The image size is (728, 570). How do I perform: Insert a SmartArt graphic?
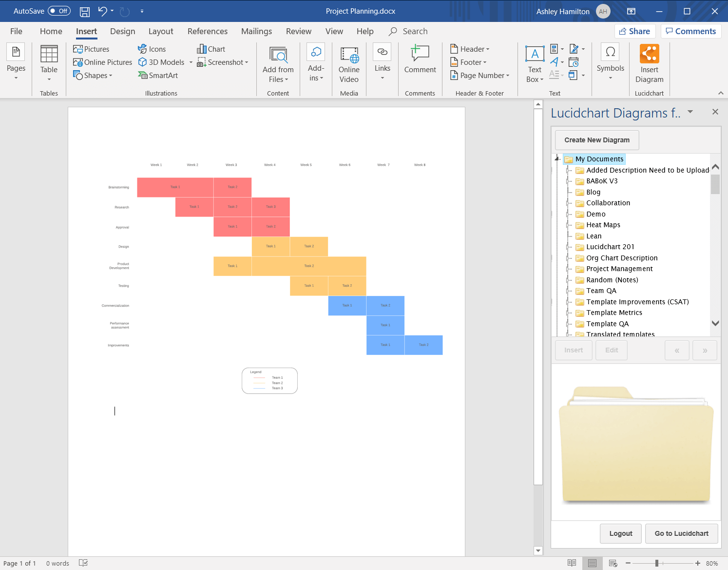pyautogui.click(x=158, y=76)
